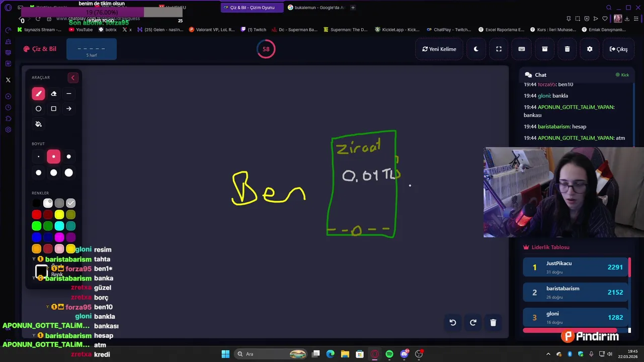Choose the second brush size (currently selected)
The height and width of the screenshot is (362, 644).
[x=54, y=157]
